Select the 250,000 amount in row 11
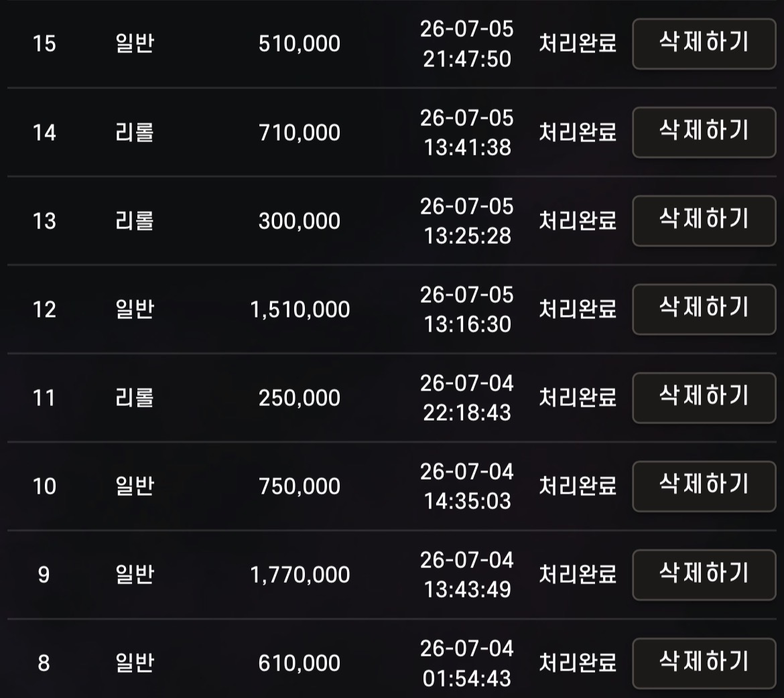Screen dimensions: 784x698 coord(300,398)
